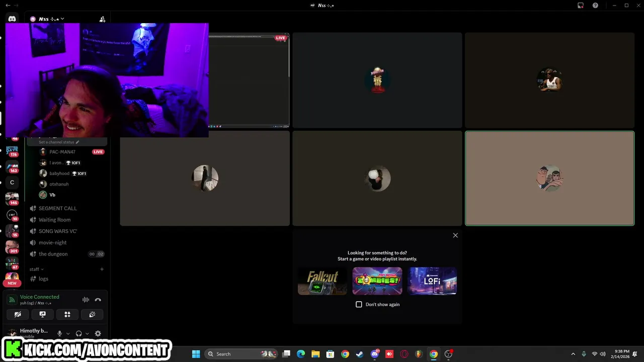The height and width of the screenshot is (362, 644).
Task: Deafen with headphones icon
Action: [78, 333]
